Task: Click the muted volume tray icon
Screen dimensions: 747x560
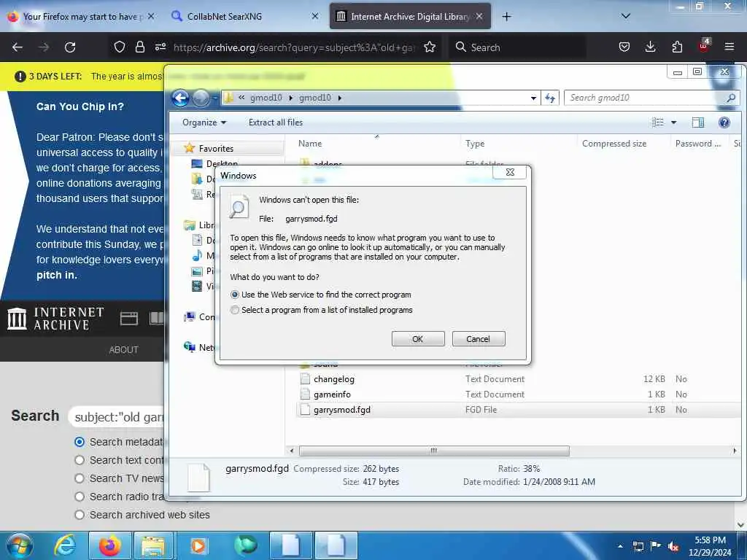Action: tap(673, 547)
